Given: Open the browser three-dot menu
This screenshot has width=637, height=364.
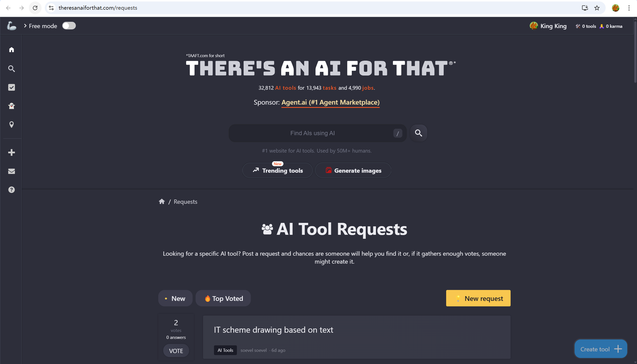Looking at the screenshot, I should [x=629, y=8].
